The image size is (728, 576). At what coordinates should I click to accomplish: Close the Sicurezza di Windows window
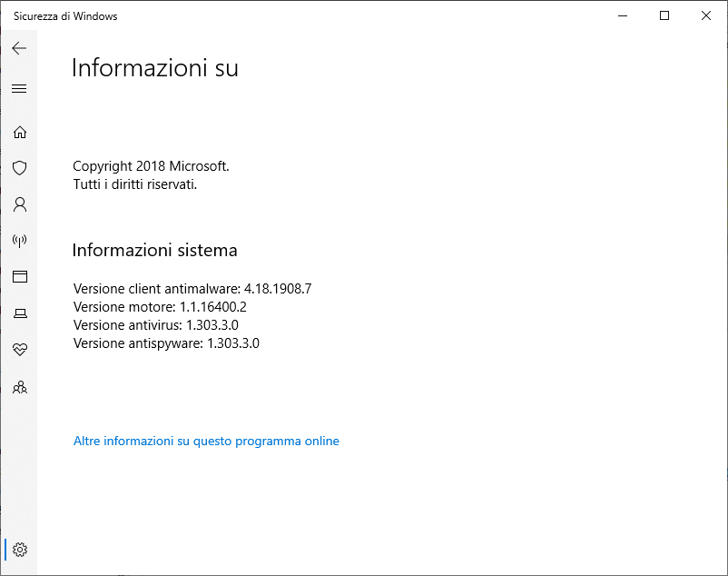tap(705, 15)
